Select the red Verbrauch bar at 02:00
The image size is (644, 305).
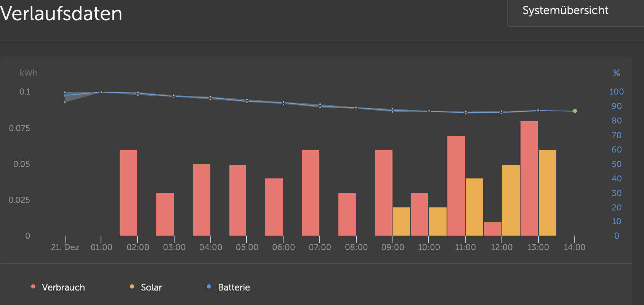pos(128,193)
